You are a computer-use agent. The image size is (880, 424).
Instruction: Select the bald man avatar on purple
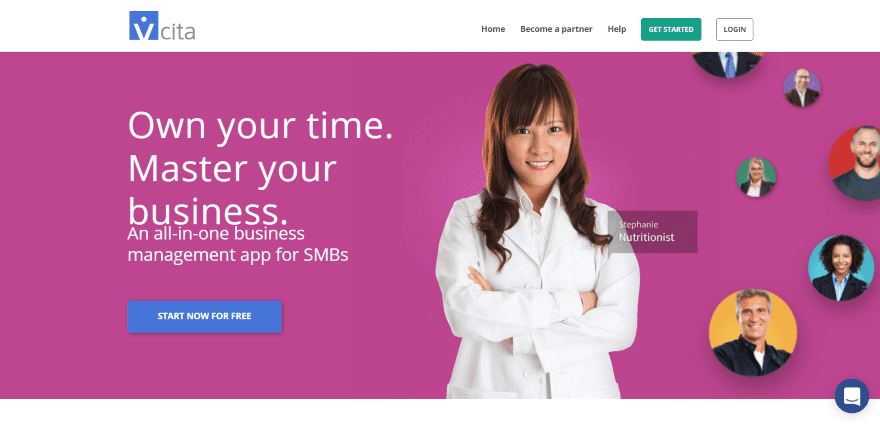click(x=802, y=88)
